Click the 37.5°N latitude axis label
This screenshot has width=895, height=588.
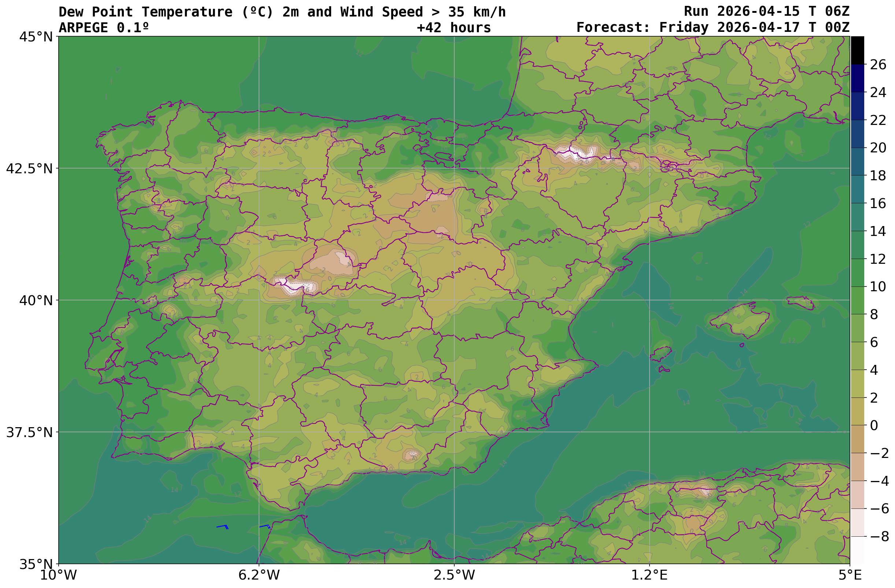point(29,432)
